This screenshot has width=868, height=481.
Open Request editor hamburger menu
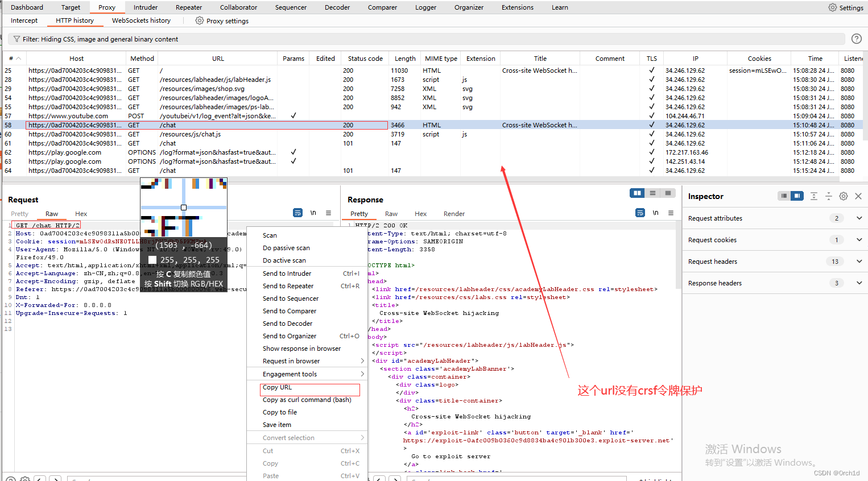[x=329, y=213]
